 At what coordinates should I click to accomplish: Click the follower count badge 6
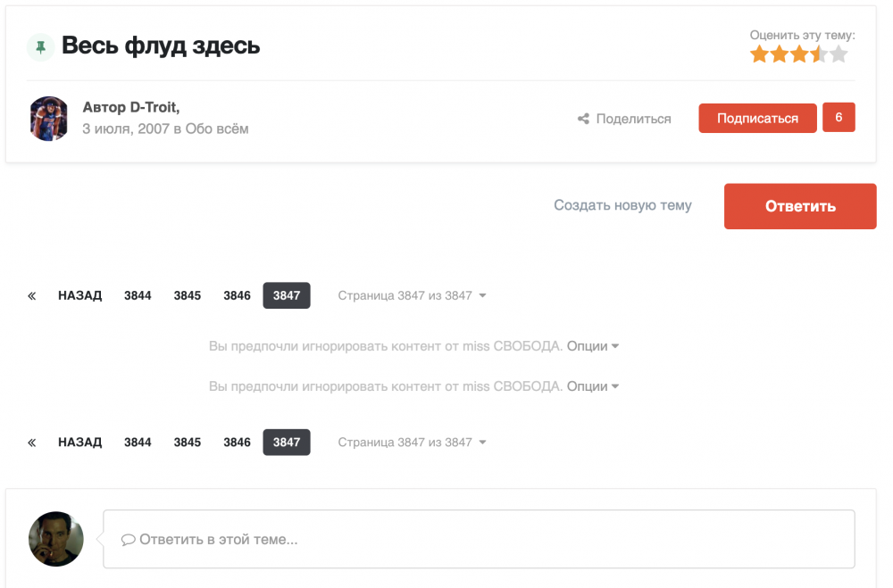(x=839, y=118)
